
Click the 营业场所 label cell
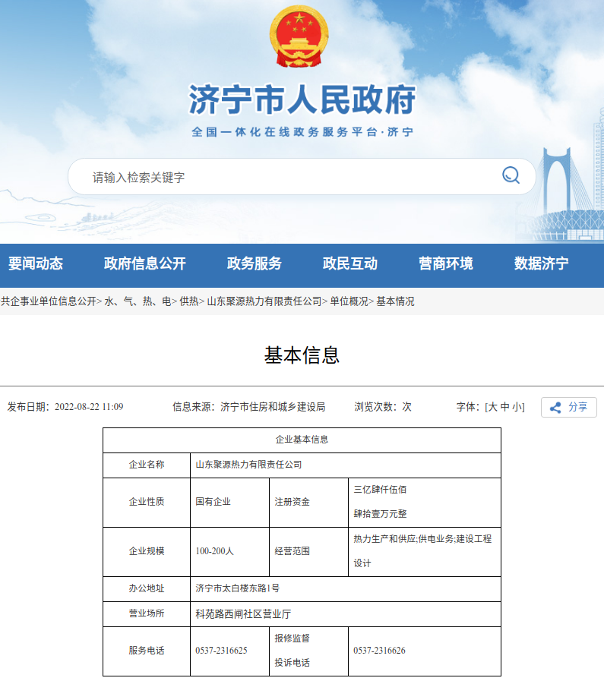[147, 613]
